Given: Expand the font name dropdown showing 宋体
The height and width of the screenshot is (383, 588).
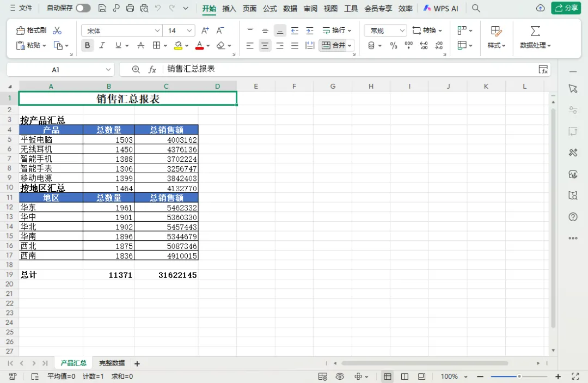Looking at the screenshot, I should pos(157,31).
